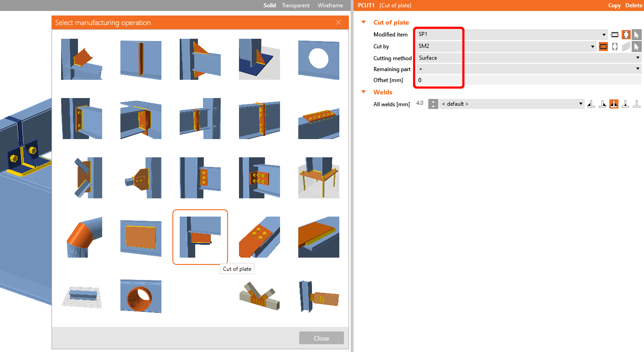Select the gusset plate with diagonal braces operation

pos(82,178)
